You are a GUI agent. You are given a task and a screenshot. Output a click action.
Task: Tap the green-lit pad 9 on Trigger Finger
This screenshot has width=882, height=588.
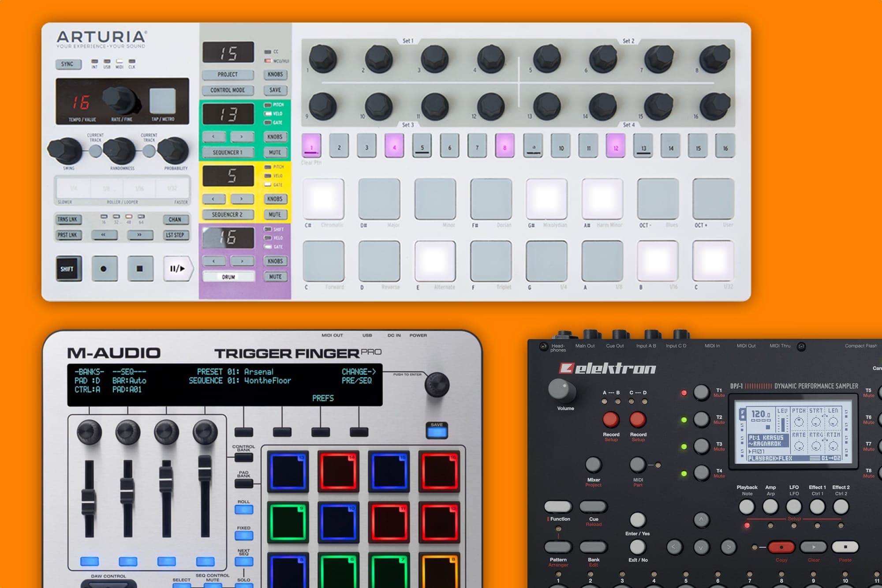click(x=288, y=521)
